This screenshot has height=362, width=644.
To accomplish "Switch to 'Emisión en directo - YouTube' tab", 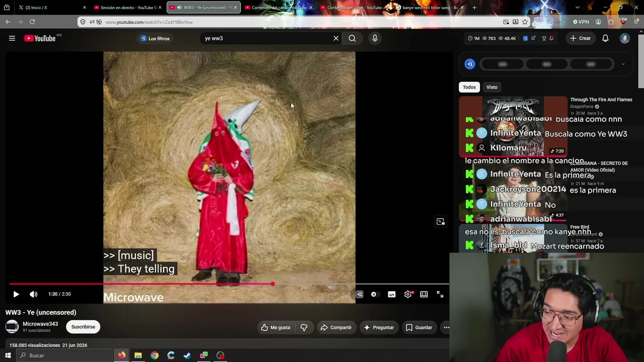I will [128, 8].
